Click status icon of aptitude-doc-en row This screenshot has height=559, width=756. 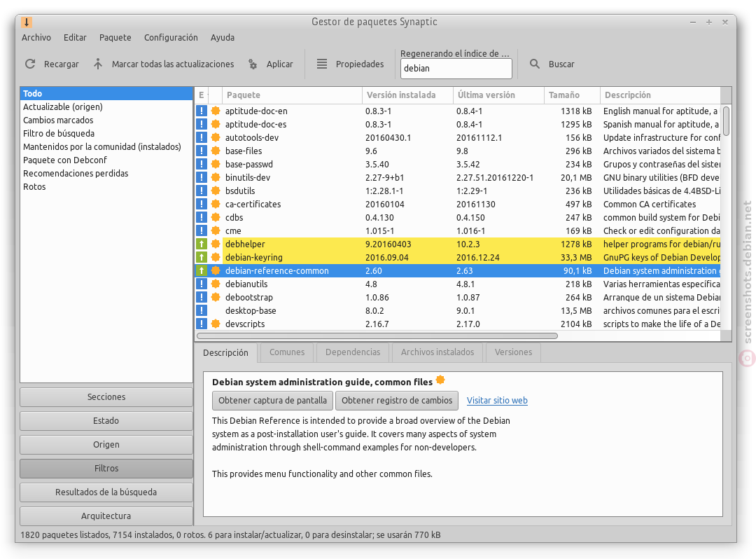tap(201, 111)
